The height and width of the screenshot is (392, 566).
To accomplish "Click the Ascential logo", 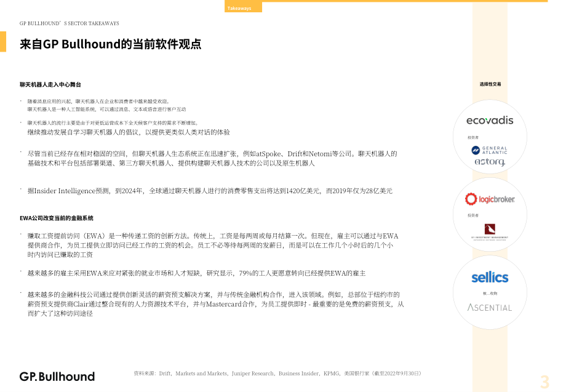I will coord(490,308).
